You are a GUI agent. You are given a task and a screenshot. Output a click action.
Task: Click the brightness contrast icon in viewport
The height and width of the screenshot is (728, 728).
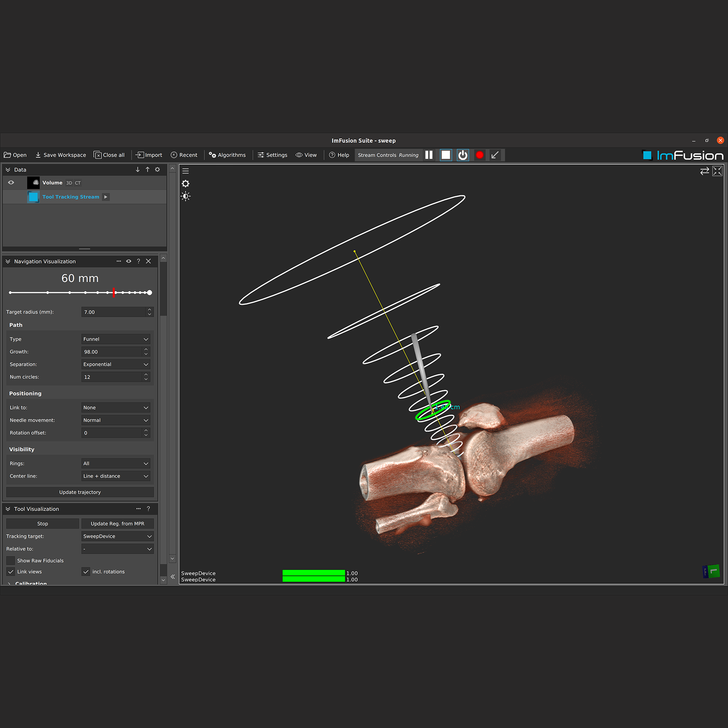186,197
